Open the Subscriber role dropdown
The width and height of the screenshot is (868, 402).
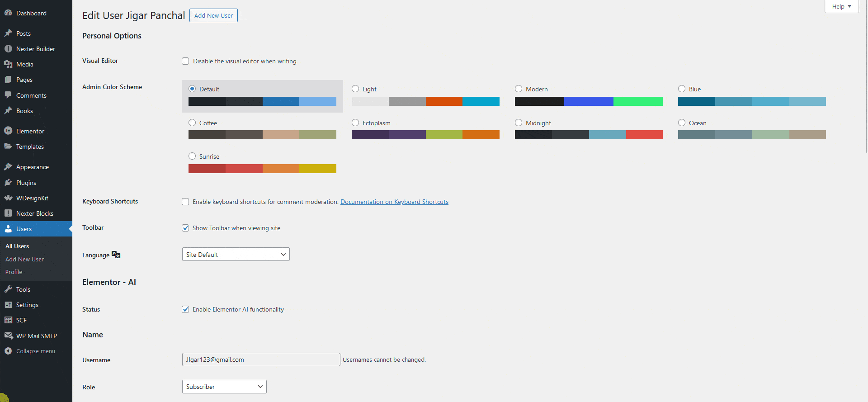[224, 387]
